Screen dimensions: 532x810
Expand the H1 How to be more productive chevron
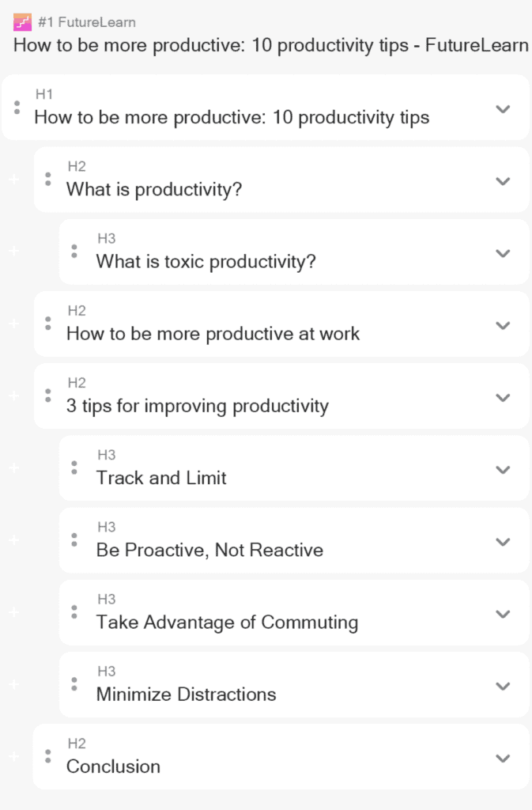(503, 109)
